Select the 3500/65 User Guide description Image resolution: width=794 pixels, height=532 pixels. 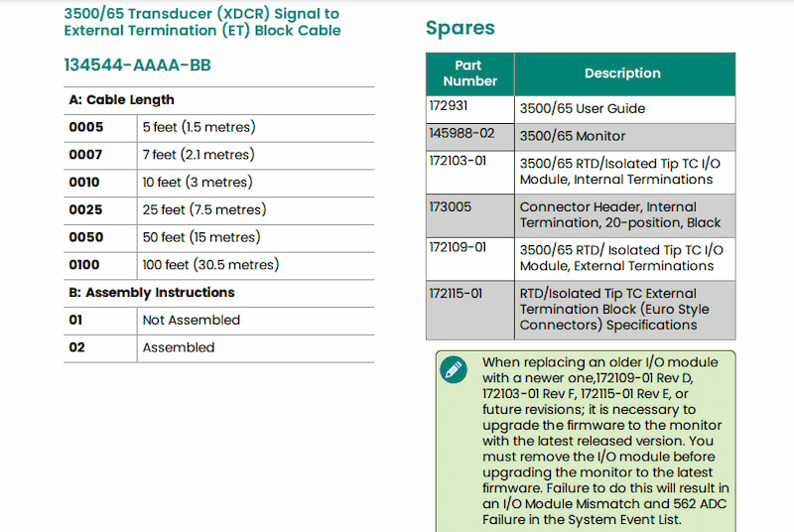(x=583, y=108)
